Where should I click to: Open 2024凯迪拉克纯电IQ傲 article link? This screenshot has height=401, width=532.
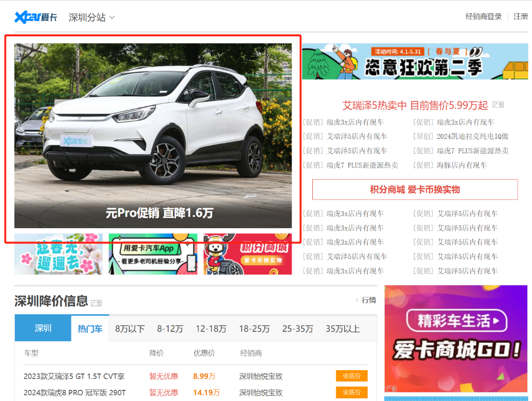coord(472,136)
